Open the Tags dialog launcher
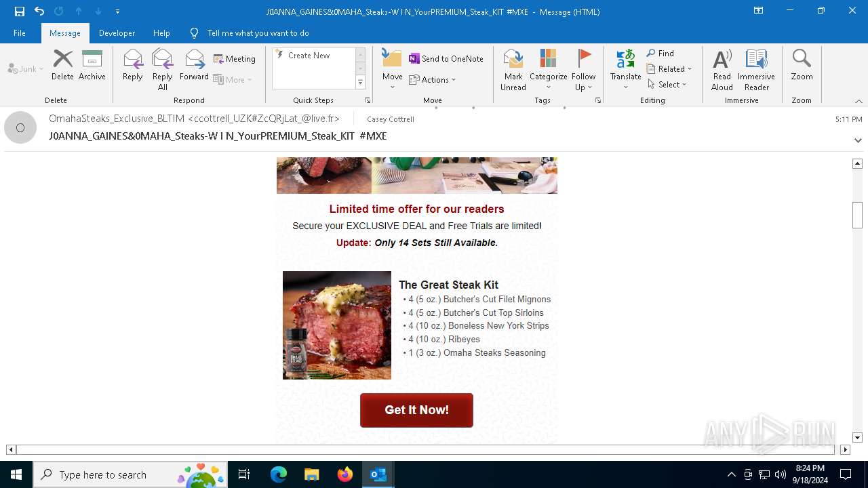This screenshot has width=868, height=488. coord(598,100)
